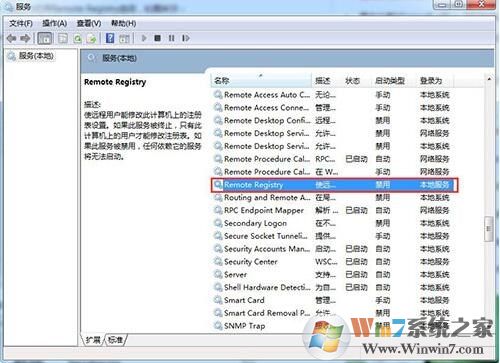Click the Secure Socket Tunneli... gear icon
Screen dimensions: 500x363
click(218, 236)
